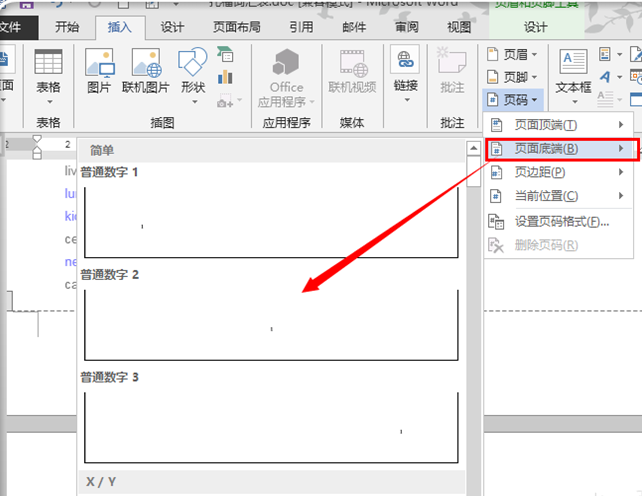Open the 页脚 footer dropdown
The image size is (642, 496).
click(513, 77)
